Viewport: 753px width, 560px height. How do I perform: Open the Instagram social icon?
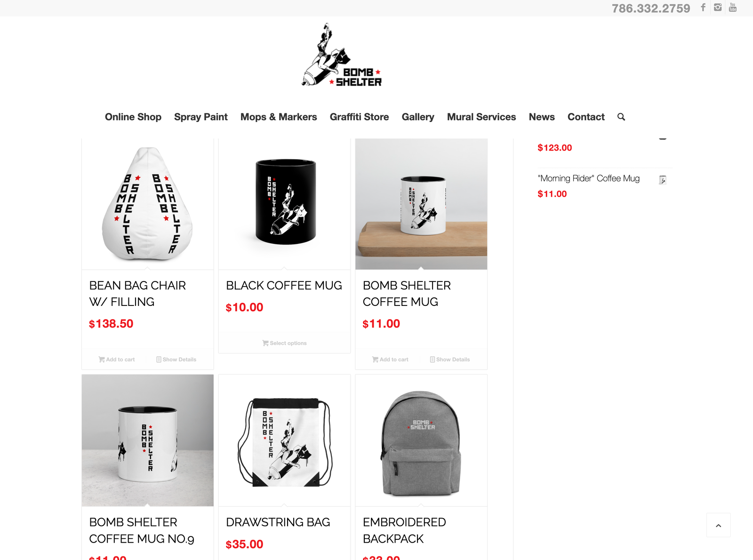click(x=718, y=8)
